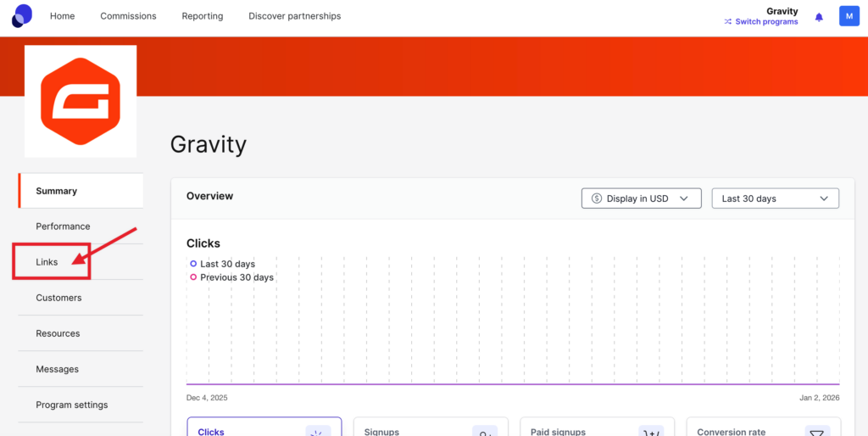Go to Commissions in top navigation
Screen dimensions: 868x436
click(128, 16)
